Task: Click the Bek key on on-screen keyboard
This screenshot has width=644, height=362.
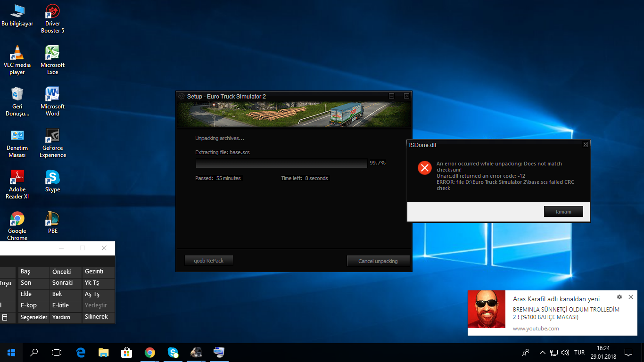Action: (x=66, y=295)
